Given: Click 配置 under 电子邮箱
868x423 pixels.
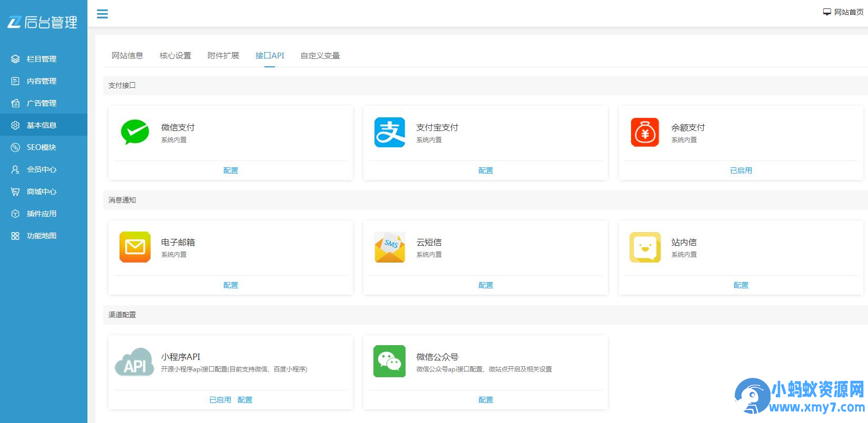Looking at the screenshot, I should pos(231,285).
